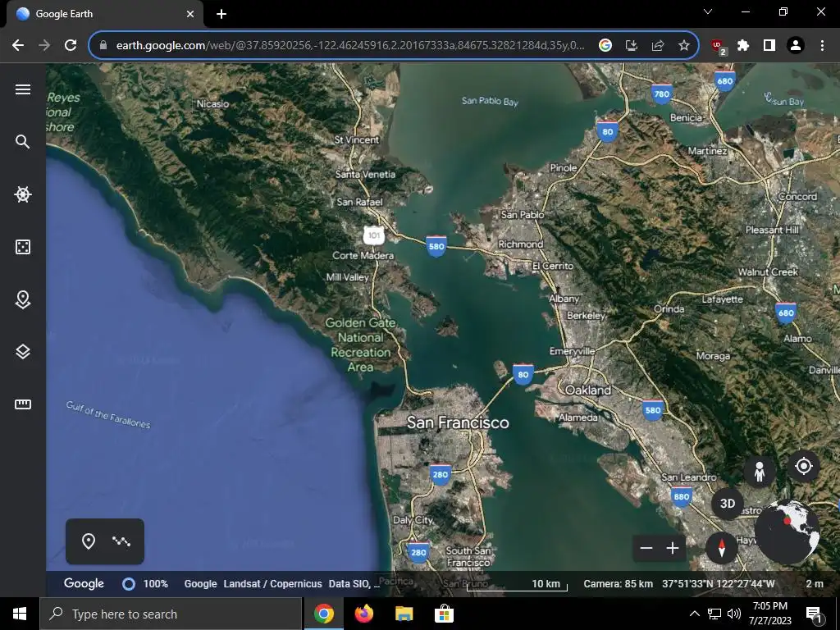Reload the Google Earth page

[x=71, y=45]
